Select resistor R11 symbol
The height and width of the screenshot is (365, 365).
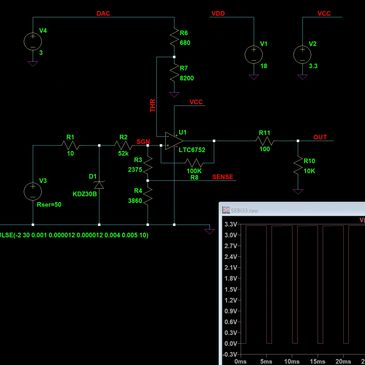click(x=265, y=141)
